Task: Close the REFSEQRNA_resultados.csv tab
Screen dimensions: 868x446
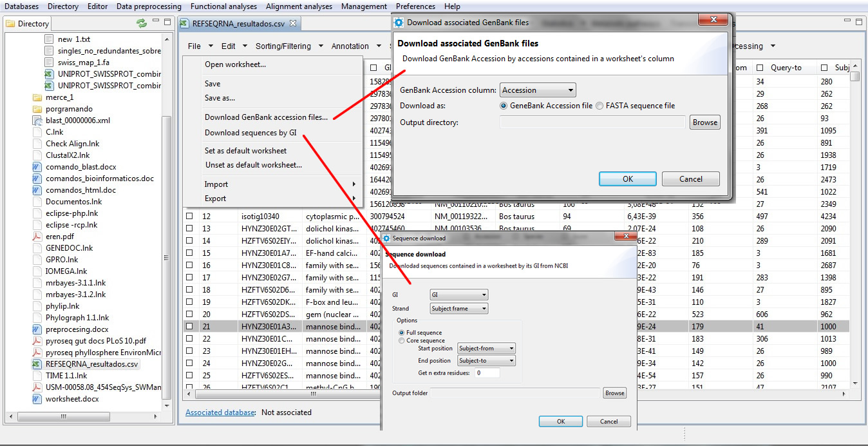Action: tap(293, 23)
